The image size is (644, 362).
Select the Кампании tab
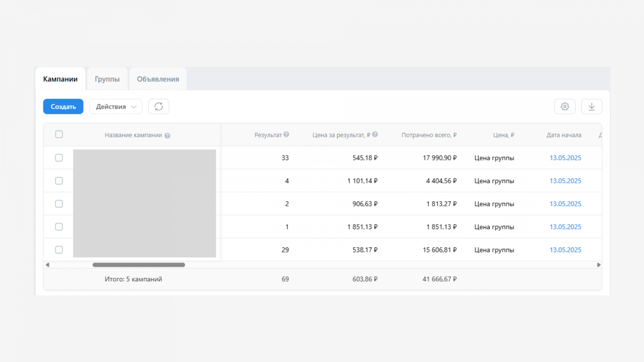tap(60, 79)
